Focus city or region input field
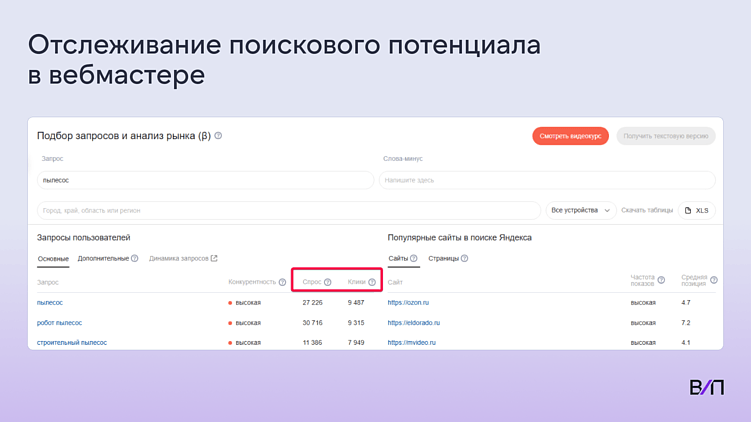The height and width of the screenshot is (422, 751). (x=289, y=210)
